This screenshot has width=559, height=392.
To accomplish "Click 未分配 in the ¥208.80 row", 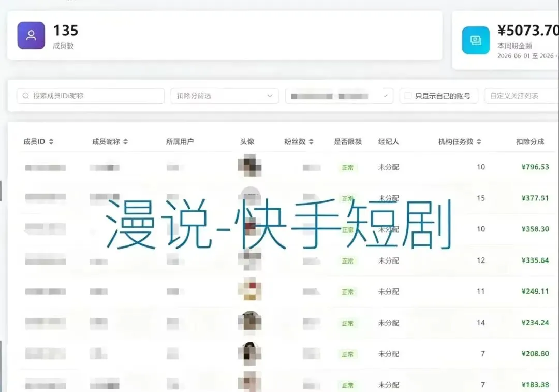I will tap(389, 354).
